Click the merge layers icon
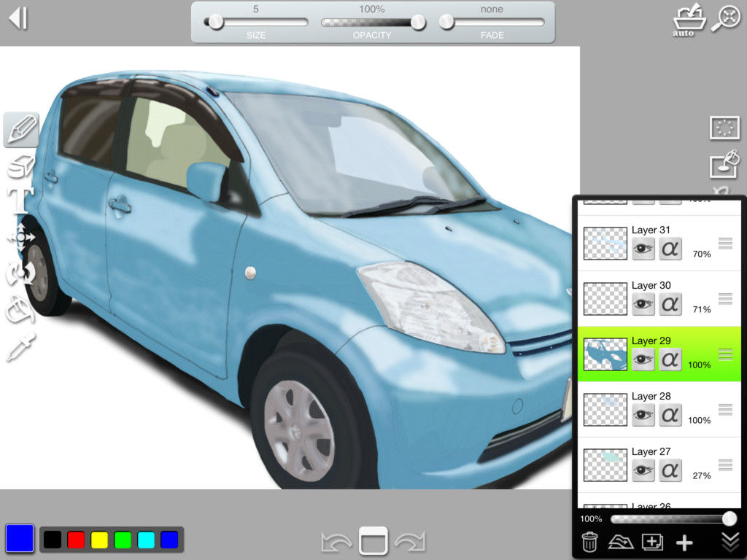Viewport: 747px width, 560px height. (x=620, y=542)
